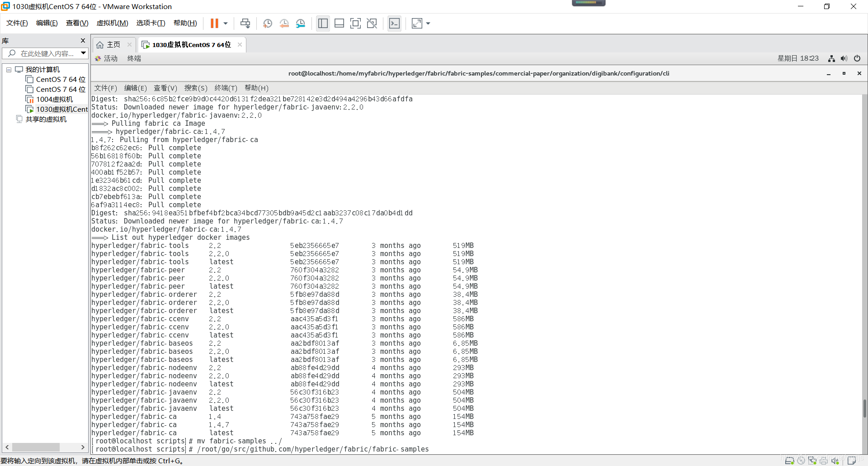Click the GNOME network status icon

[x=831, y=58]
